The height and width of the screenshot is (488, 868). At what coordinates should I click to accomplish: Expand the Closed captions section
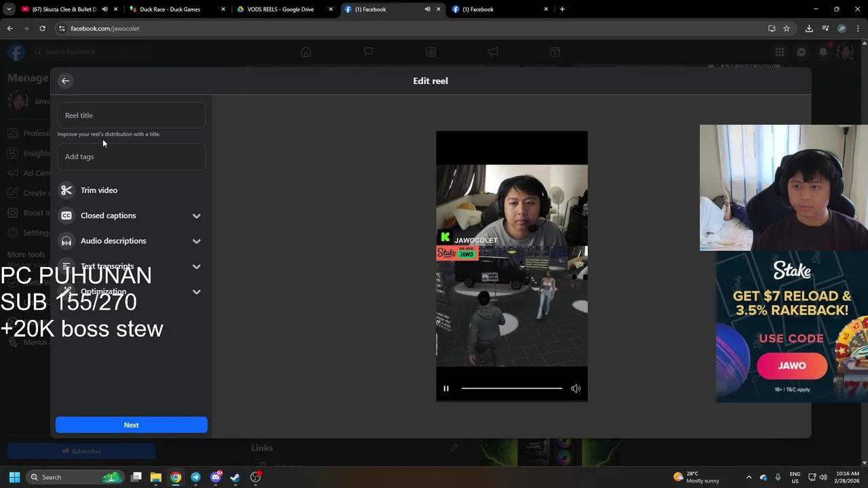click(x=197, y=216)
